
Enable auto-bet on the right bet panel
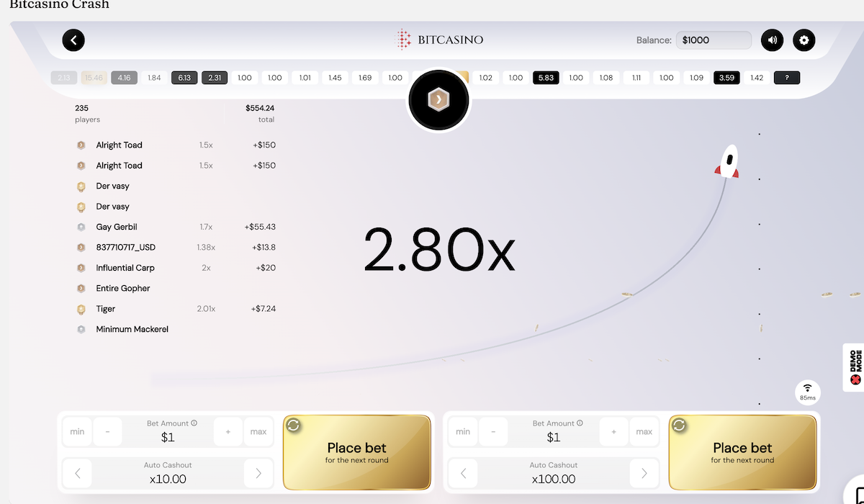click(679, 426)
